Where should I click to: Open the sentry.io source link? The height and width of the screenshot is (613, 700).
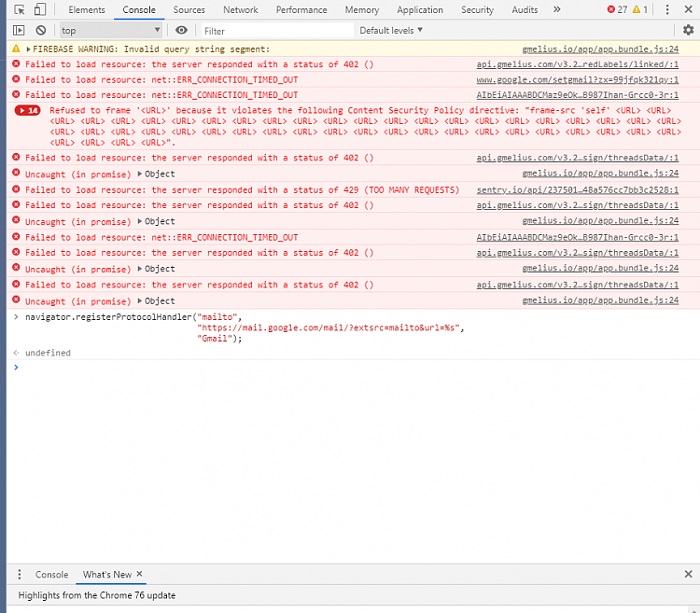(577, 189)
